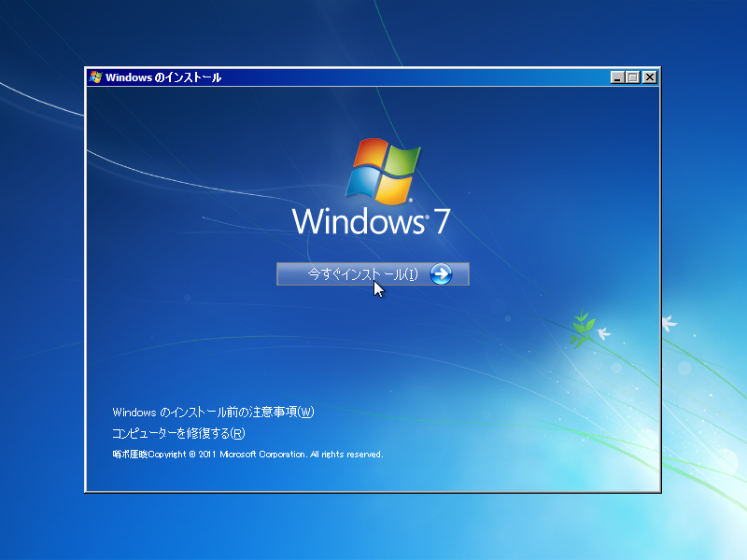Screen dimensions: 747x560
Task: Select the Windows 7 wordmark beneath the logo
Action: pos(372,221)
